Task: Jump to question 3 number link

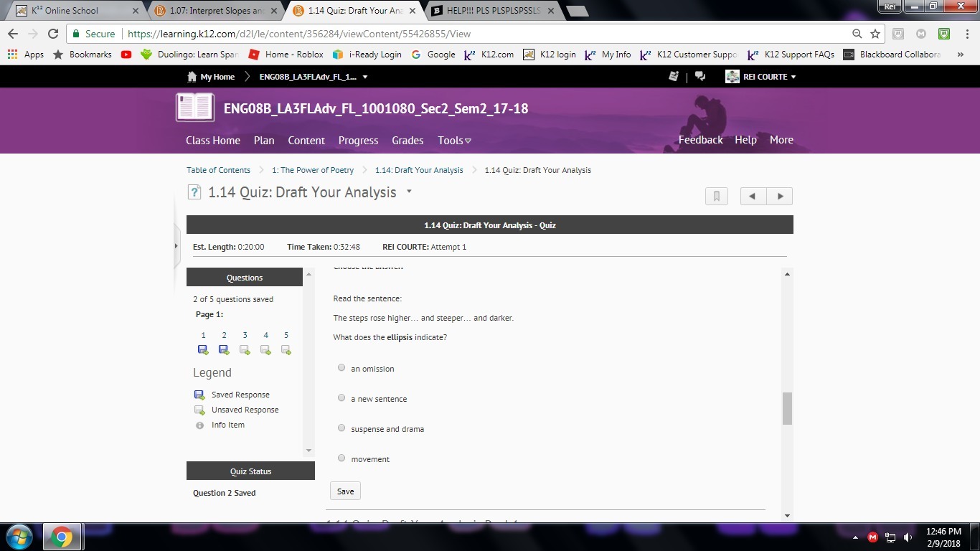Action: (x=245, y=335)
